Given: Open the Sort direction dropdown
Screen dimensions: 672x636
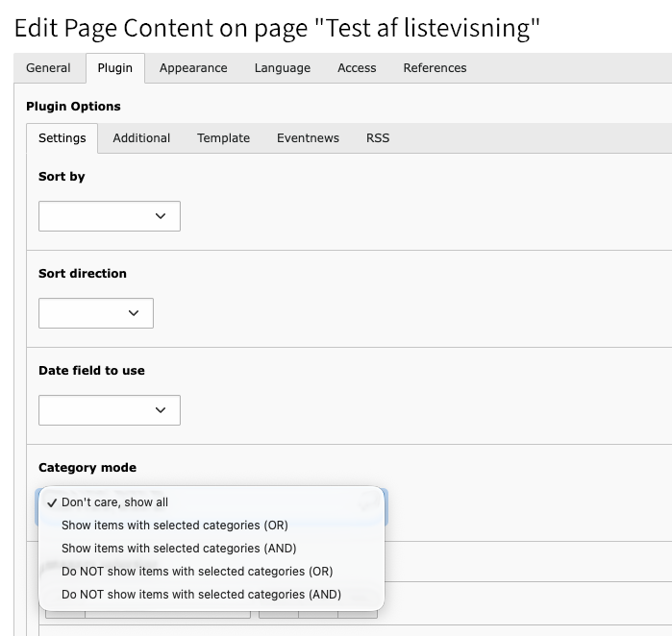Looking at the screenshot, I should [x=96, y=313].
